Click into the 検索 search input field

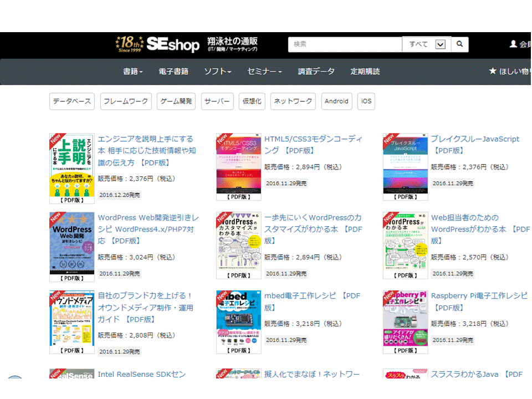[345, 44]
